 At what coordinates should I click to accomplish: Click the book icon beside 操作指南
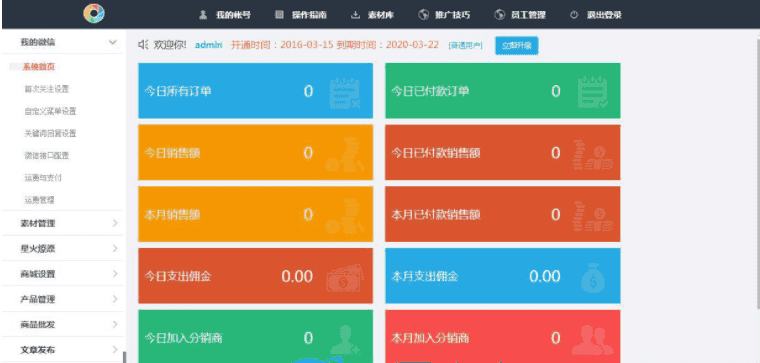click(x=279, y=15)
